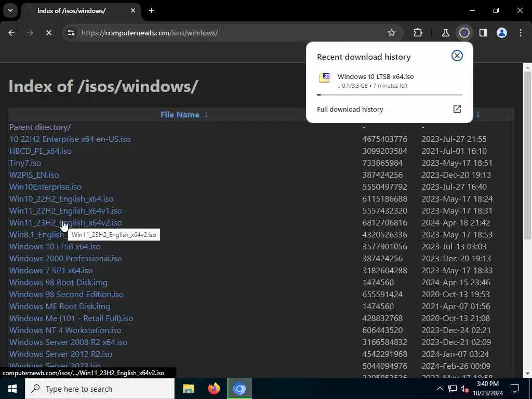The image size is (532, 399).
Task: Select Windows 10 LTSB x64.iso download entry
Action: click(390, 81)
